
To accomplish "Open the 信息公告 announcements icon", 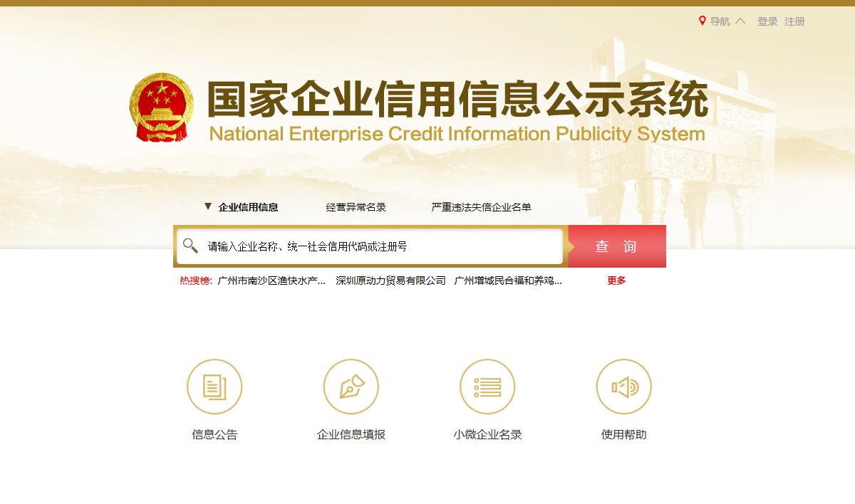I will point(214,387).
